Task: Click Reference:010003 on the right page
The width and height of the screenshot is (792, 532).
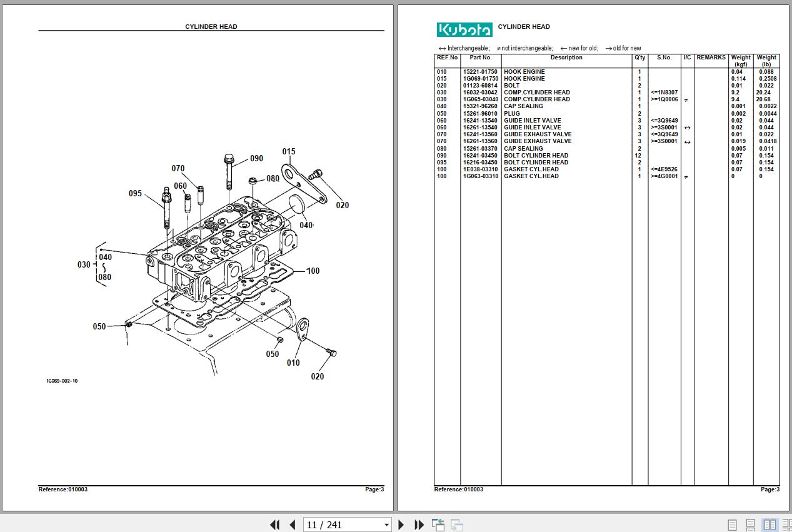Action: 459,489
